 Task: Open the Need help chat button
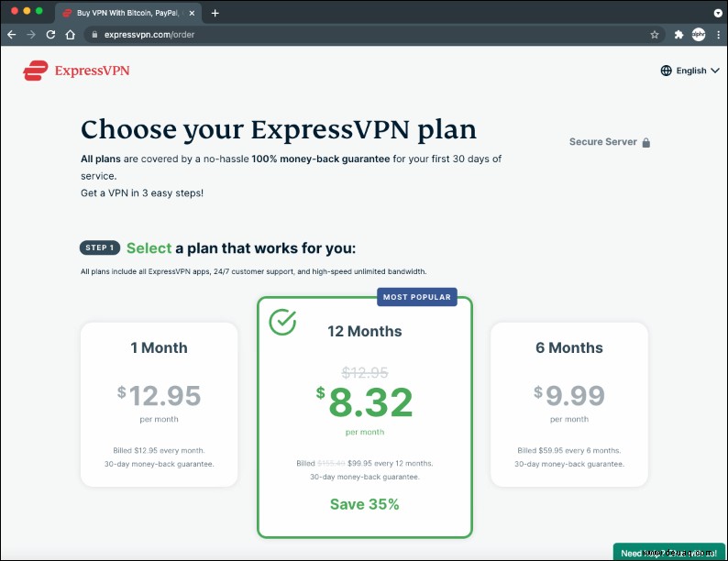[669, 552]
